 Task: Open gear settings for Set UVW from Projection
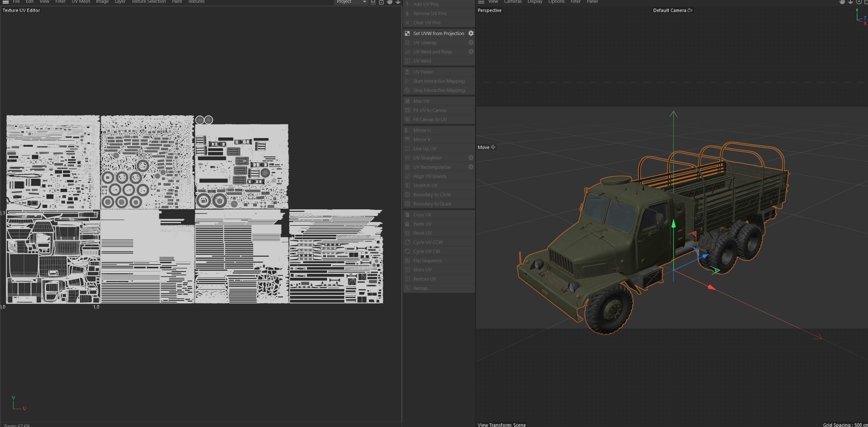pos(471,33)
